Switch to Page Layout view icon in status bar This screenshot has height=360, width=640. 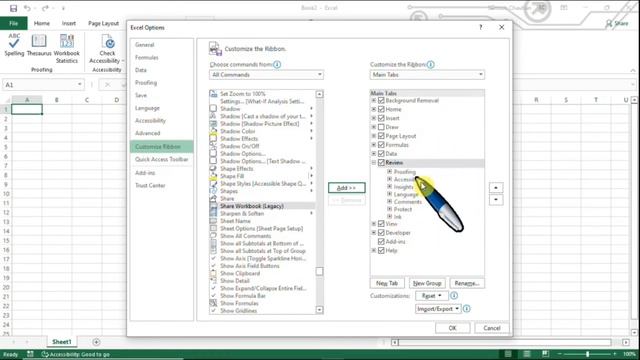click(x=527, y=354)
